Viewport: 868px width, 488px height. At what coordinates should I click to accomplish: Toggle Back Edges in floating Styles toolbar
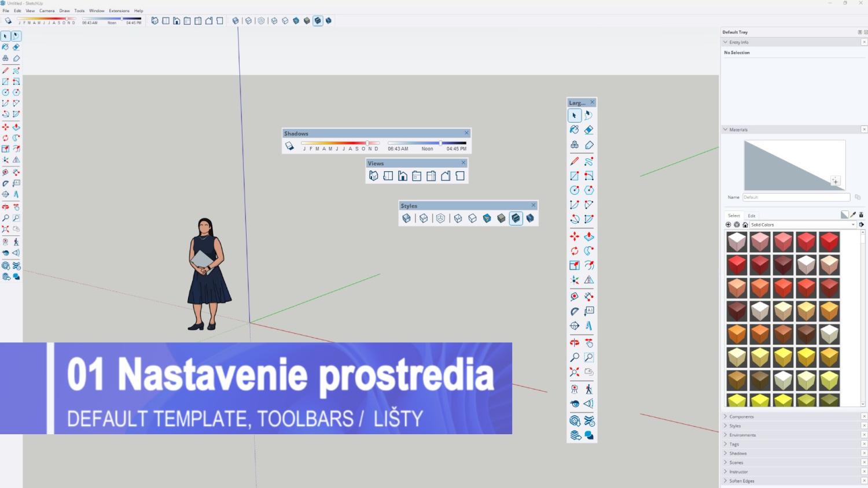pyautogui.click(x=424, y=219)
